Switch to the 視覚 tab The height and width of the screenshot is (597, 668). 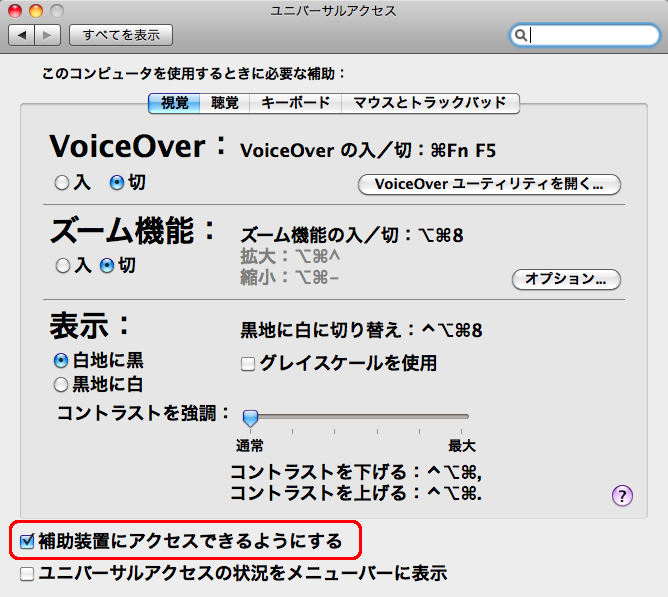click(x=174, y=103)
